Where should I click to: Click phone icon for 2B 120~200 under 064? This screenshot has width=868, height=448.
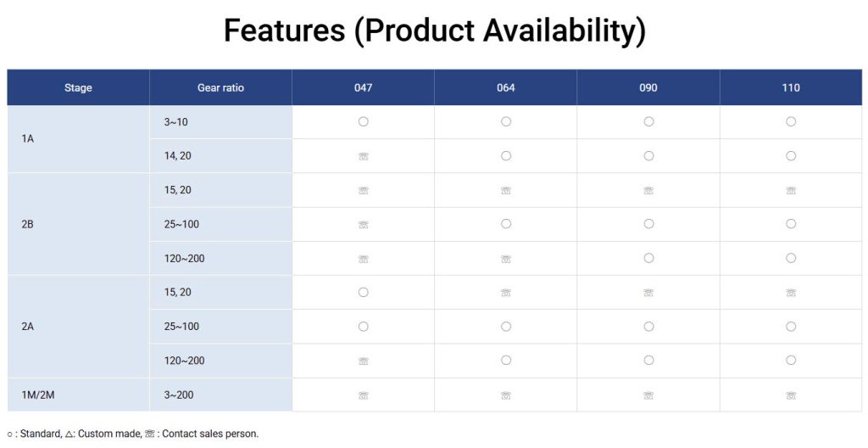point(505,259)
